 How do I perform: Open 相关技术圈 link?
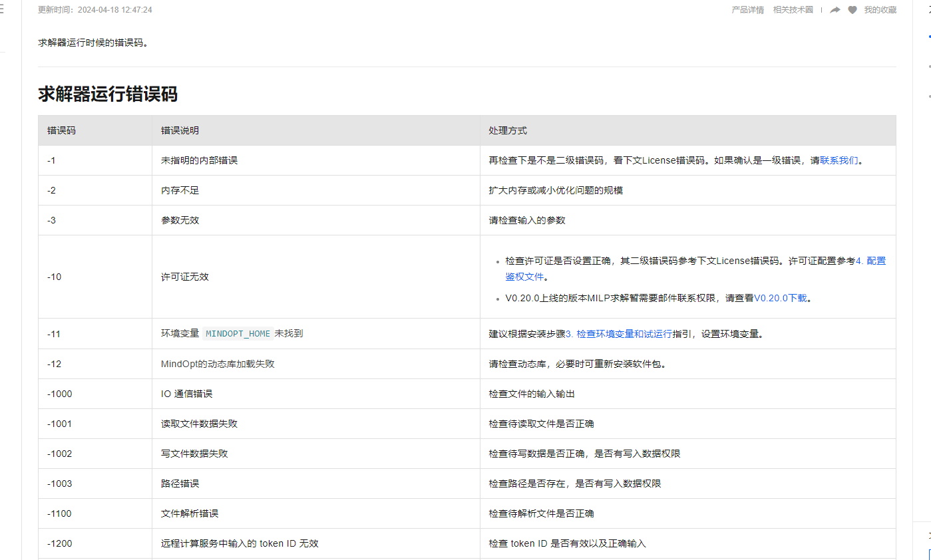pos(793,10)
